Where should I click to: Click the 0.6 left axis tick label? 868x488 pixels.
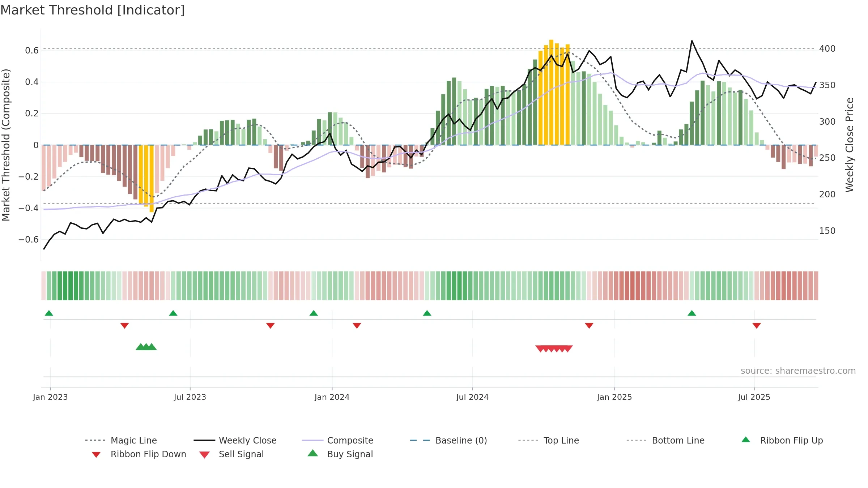32,51
